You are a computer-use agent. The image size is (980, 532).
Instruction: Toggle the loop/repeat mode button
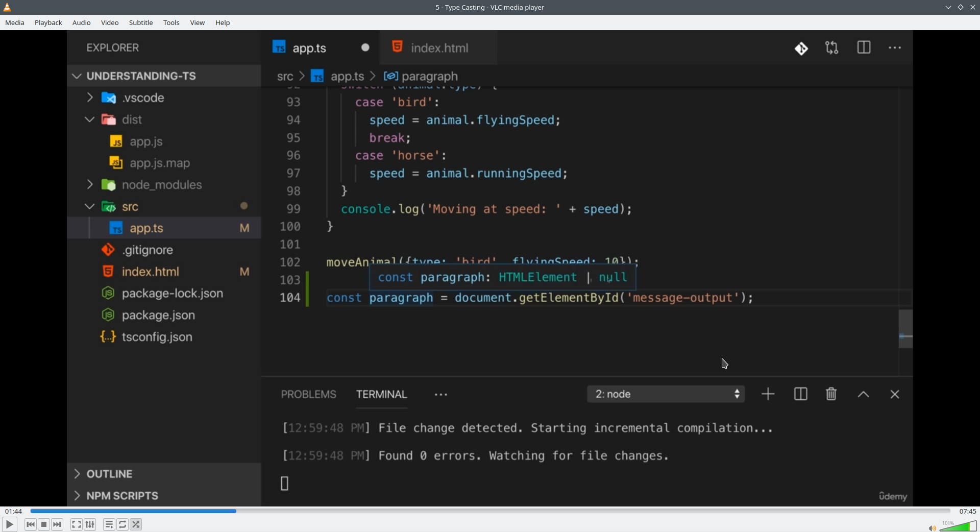point(123,524)
